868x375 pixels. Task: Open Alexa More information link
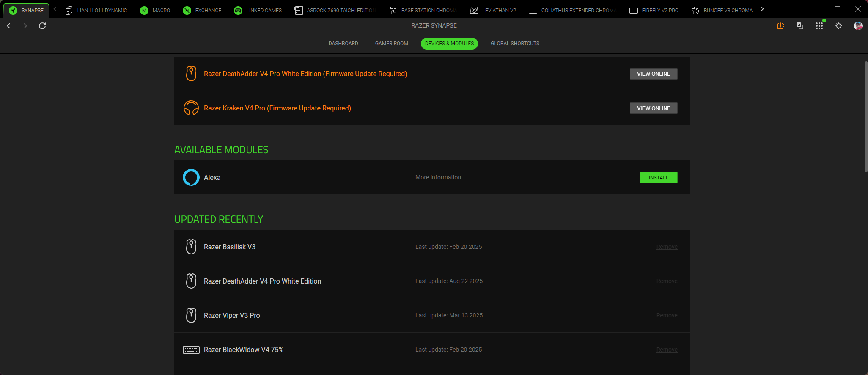(438, 177)
